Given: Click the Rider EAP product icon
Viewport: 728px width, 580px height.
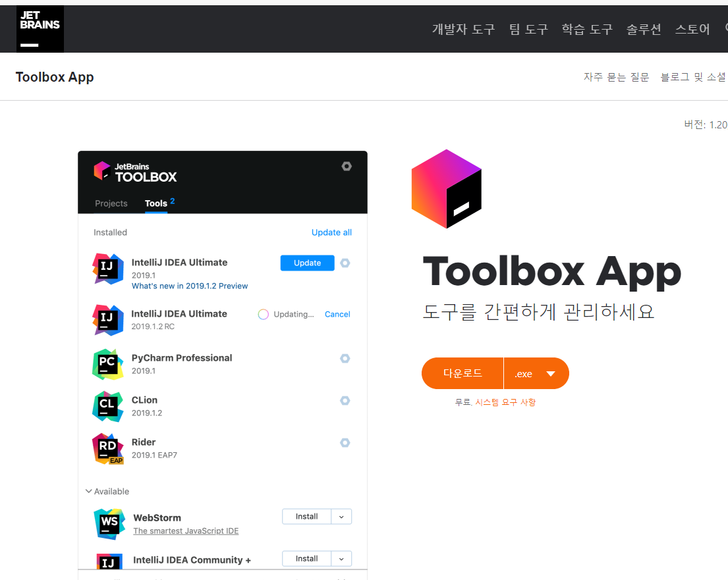Looking at the screenshot, I should (107, 449).
